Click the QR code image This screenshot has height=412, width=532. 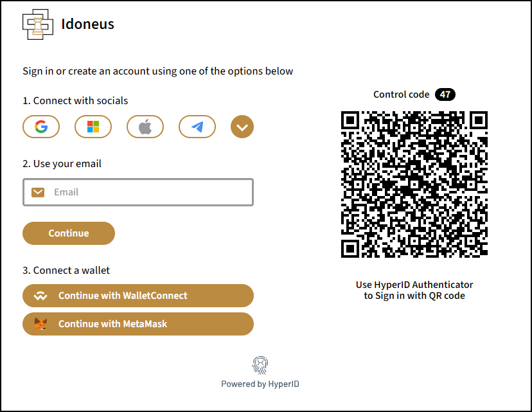click(x=414, y=184)
